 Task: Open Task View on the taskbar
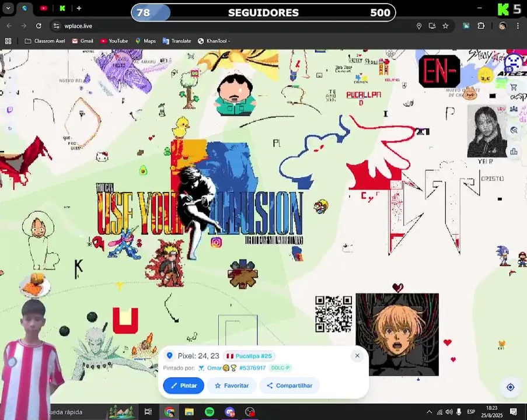(148, 412)
